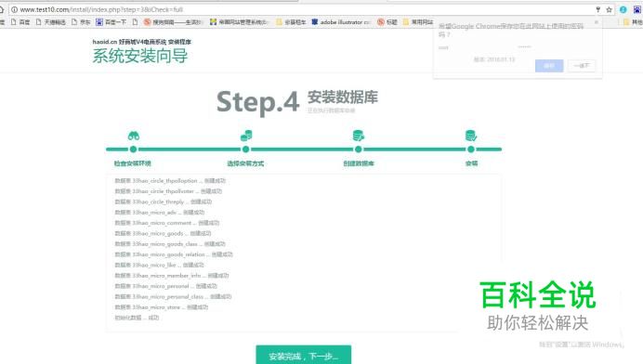643x364 pixels.
Task: Open the 京东 bookmark
Action: [x=81, y=22]
